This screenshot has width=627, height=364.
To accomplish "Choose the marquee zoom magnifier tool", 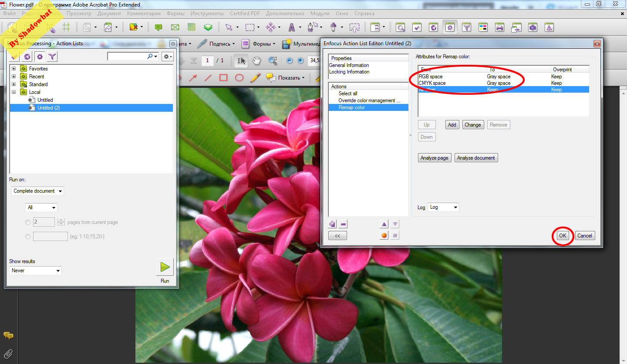I will coord(273,60).
